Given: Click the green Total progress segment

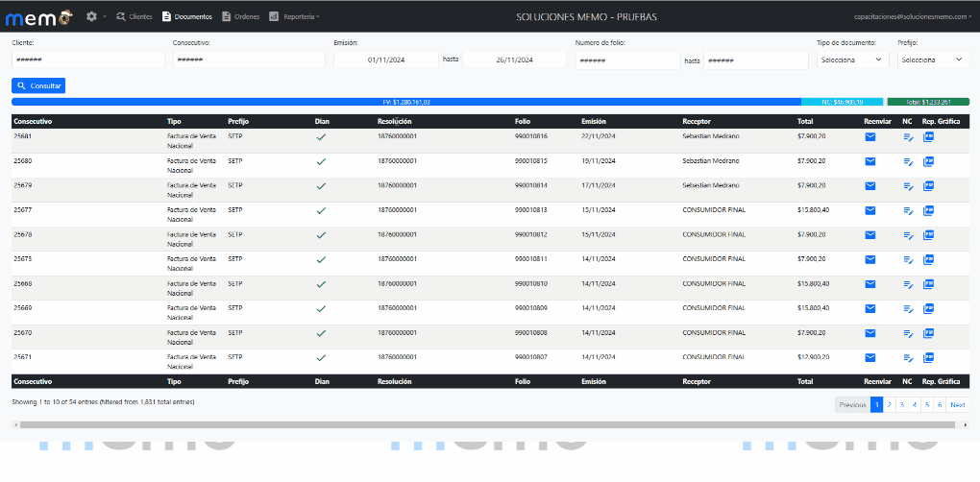Looking at the screenshot, I should tap(928, 102).
